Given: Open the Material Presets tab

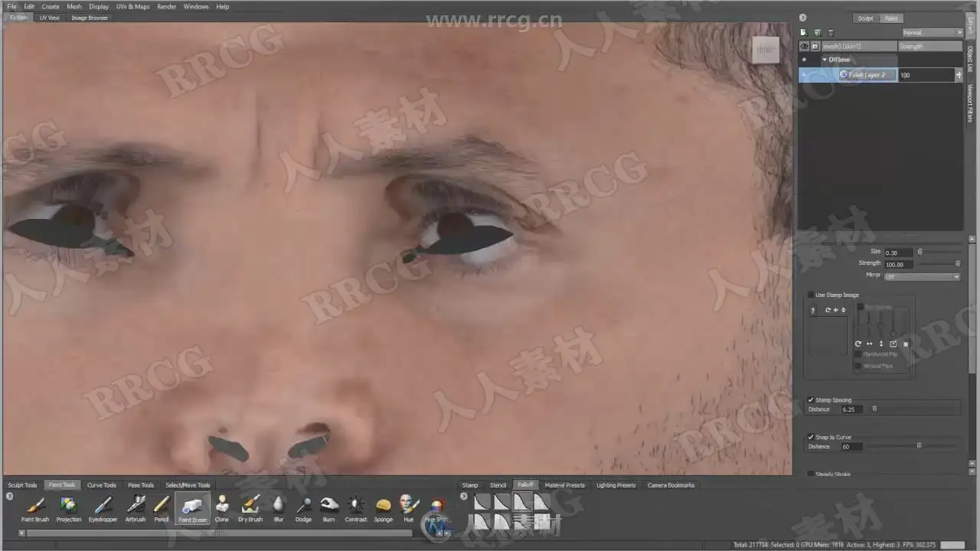Looking at the screenshot, I should click(x=564, y=485).
